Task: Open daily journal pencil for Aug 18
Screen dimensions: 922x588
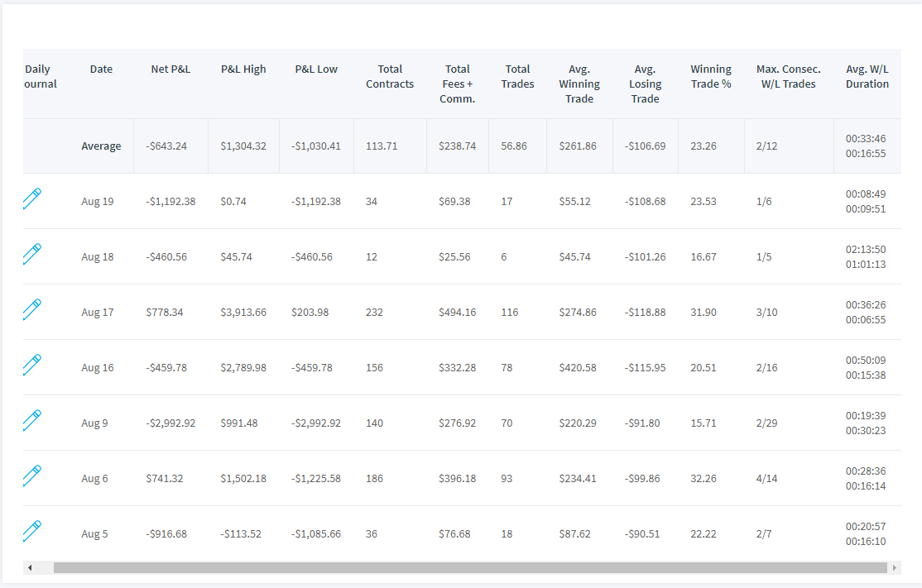Action: click(x=32, y=254)
